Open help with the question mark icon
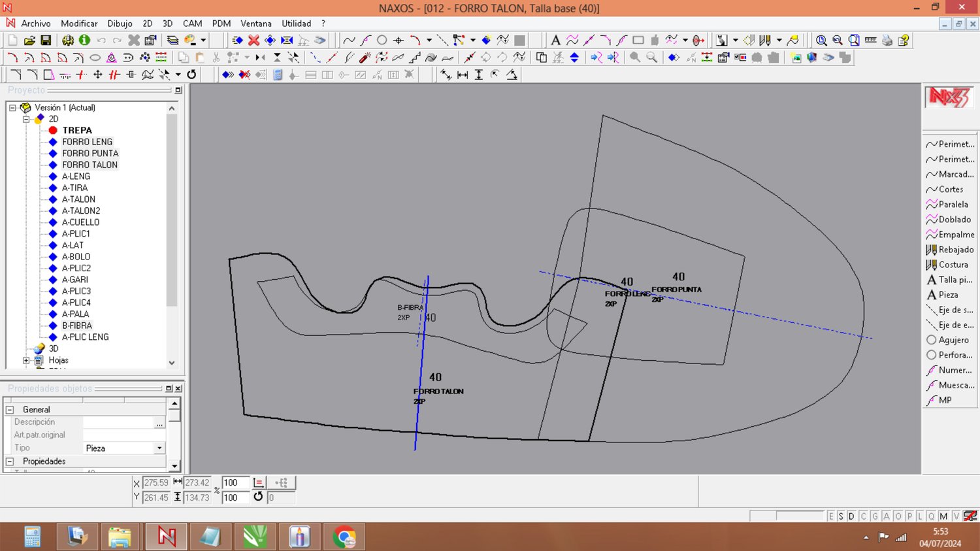The width and height of the screenshot is (980, 551). (904, 41)
